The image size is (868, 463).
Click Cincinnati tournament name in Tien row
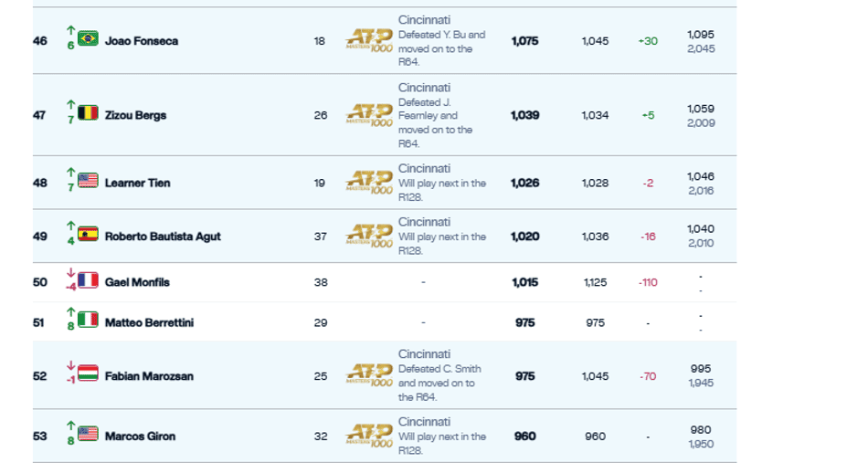point(425,168)
